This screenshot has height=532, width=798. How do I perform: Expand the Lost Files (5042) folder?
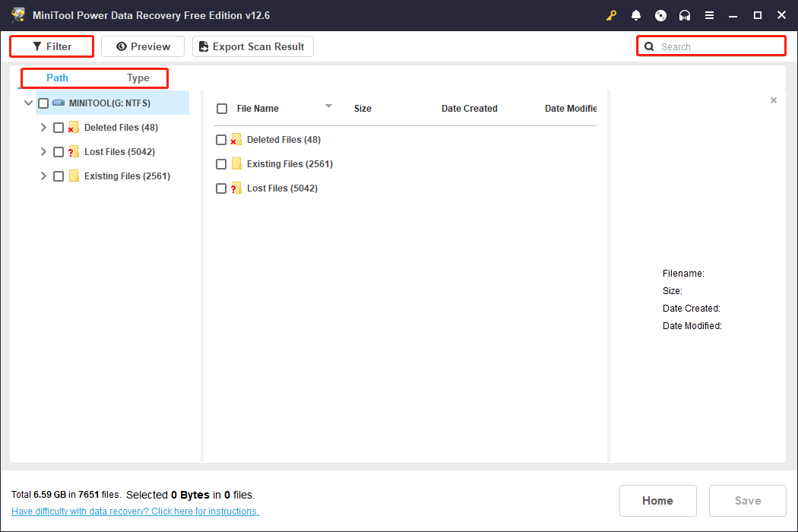[43, 151]
